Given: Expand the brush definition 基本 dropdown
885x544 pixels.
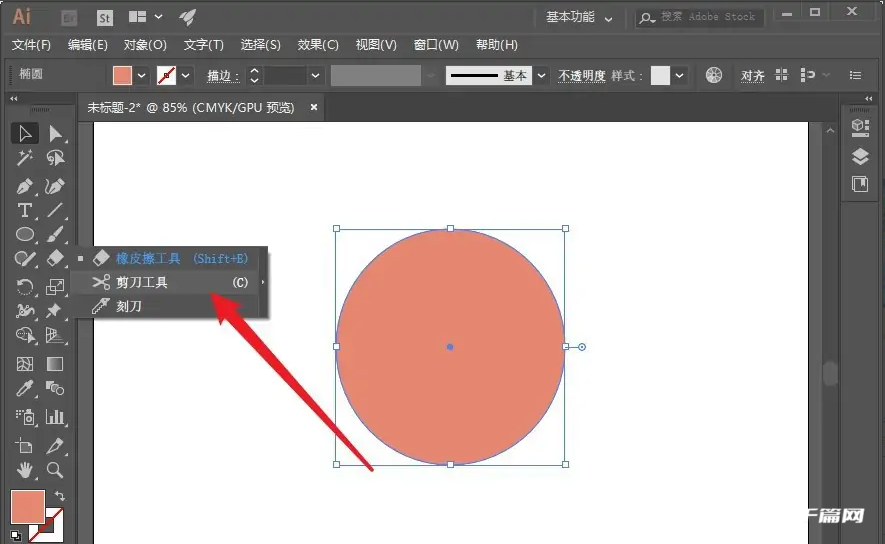Looking at the screenshot, I should coord(541,76).
